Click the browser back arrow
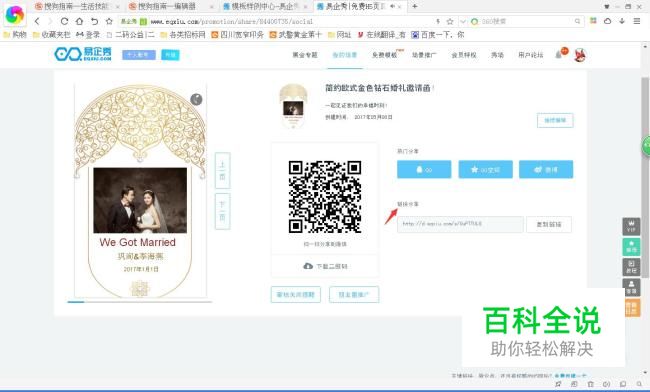The height and width of the screenshot is (392, 650). pyautogui.click(x=37, y=21)
